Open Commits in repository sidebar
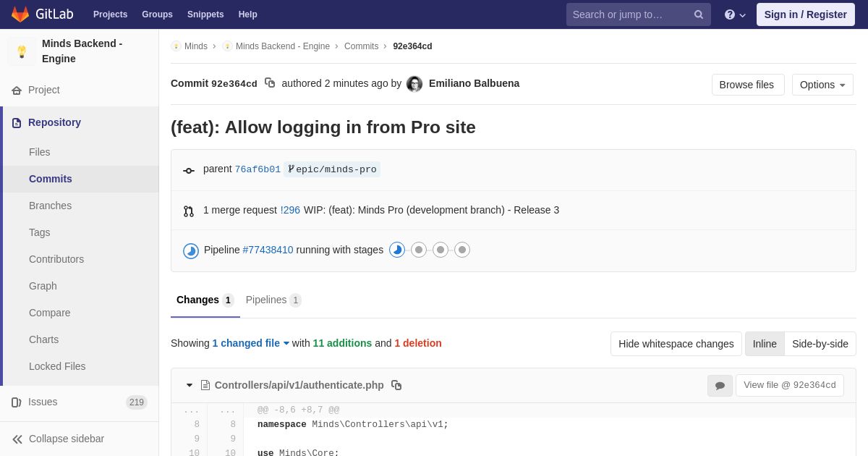This screenshot has height=456, width=868. (x=51, y=179)
